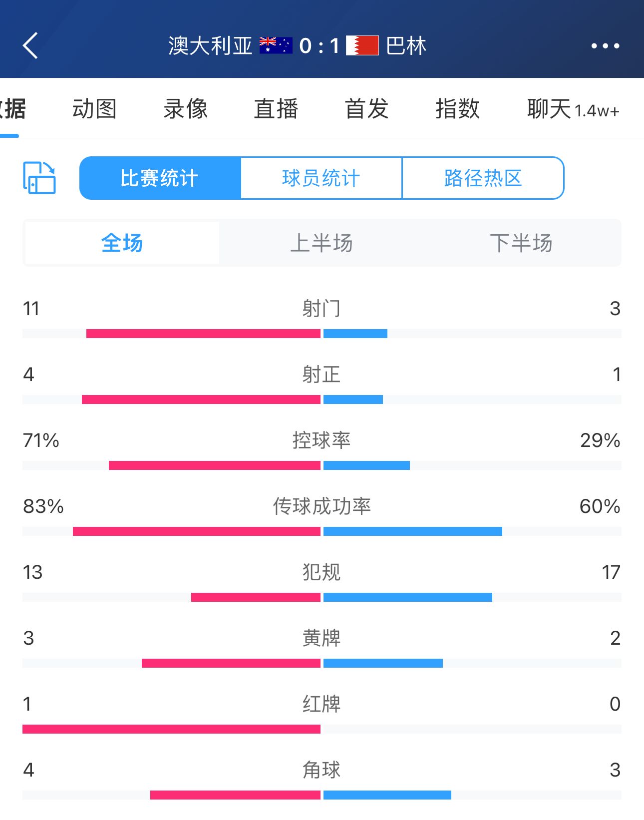This screenshot has height=820, width=644.
Task: Switch to 球员统计 segment
Action: 321,178
